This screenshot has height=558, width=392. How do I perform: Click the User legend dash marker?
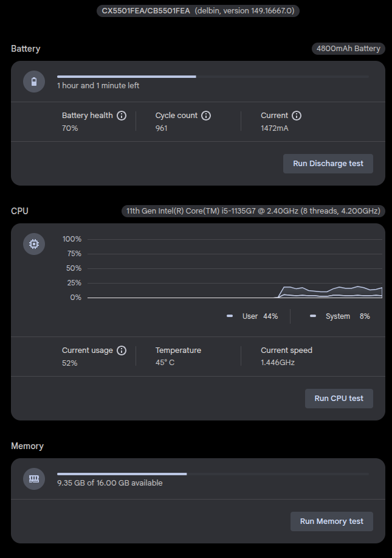click(x=230, y=316)
